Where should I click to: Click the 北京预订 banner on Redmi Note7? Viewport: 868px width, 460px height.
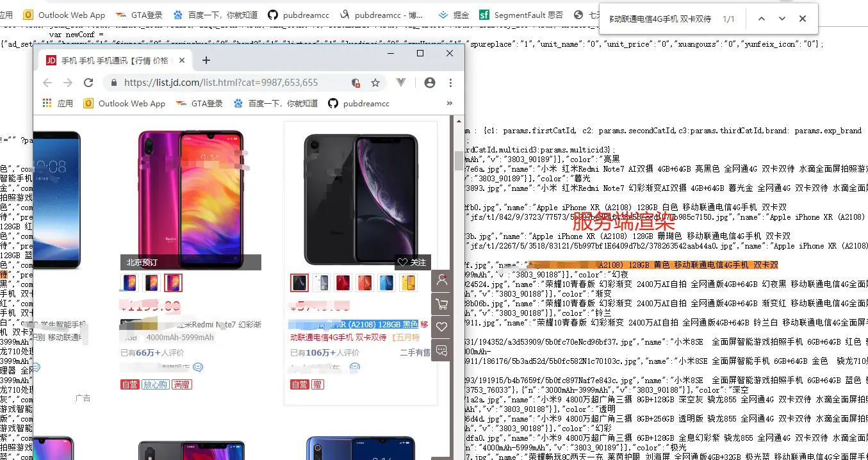coord(191,262)
